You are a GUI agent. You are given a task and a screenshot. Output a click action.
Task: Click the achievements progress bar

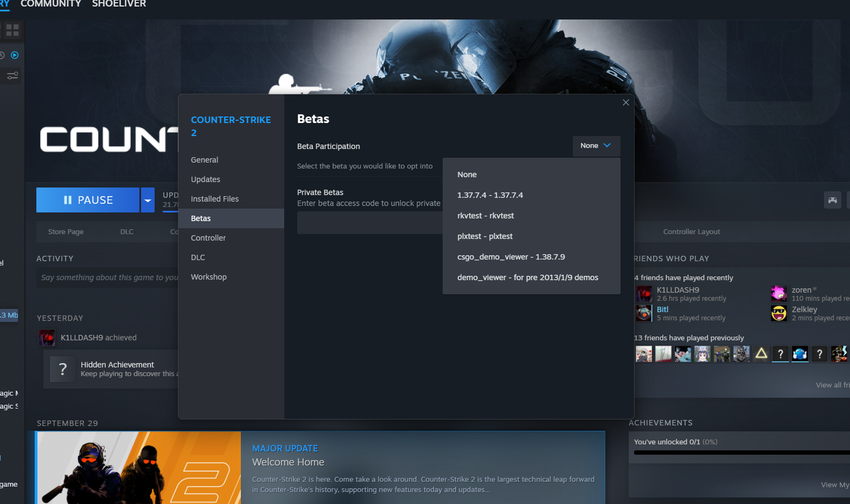pos(742,453)
